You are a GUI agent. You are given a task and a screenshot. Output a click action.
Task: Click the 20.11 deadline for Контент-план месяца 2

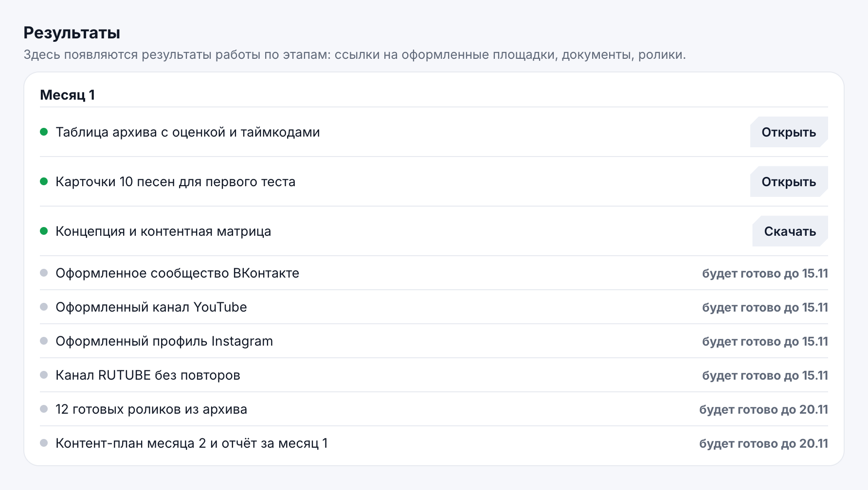[764, 443]
